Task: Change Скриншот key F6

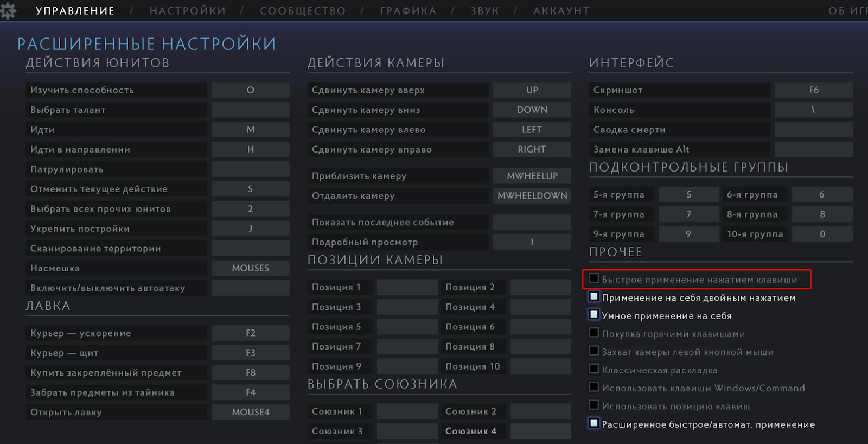Action: point(814,90)
